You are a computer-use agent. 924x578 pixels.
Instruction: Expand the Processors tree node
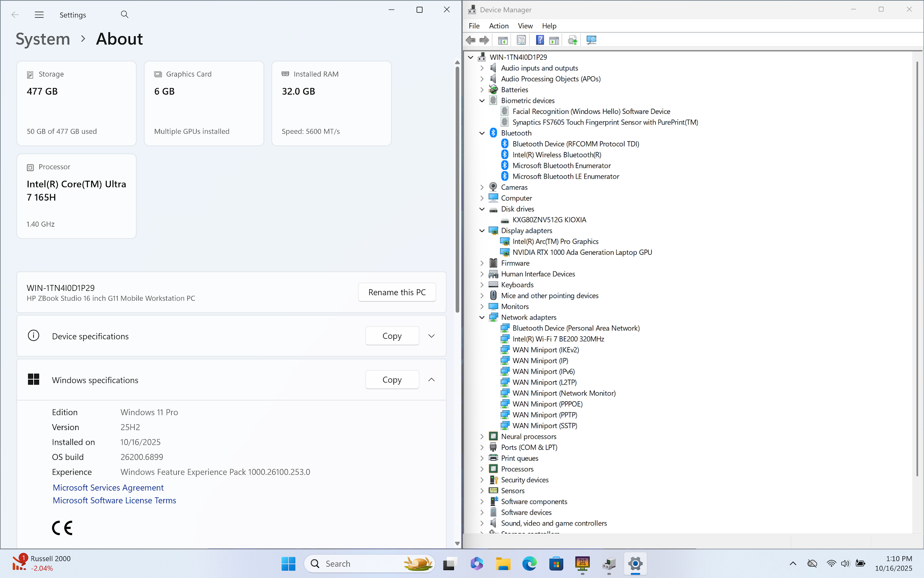tap(482, 469)
